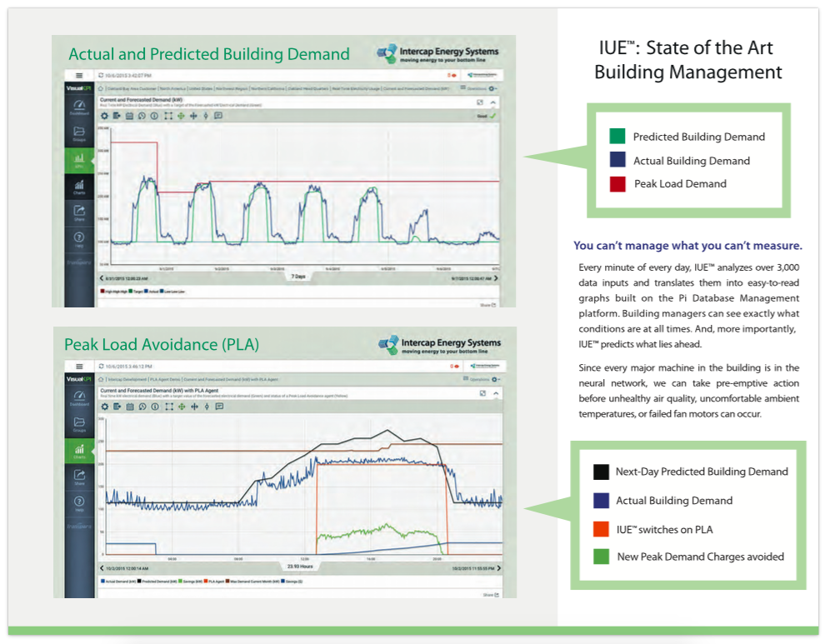Toggle High-High-High series in Building Demand legend

[114, 291]
